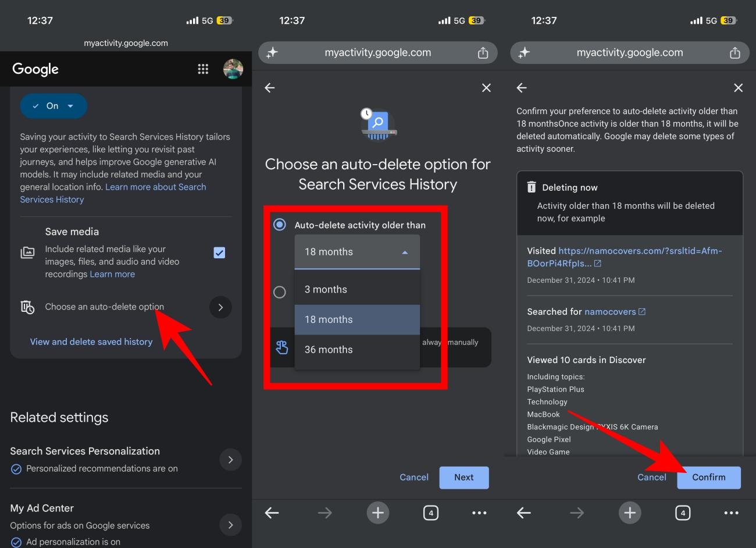Click the Confirm button

coord(709,478)
